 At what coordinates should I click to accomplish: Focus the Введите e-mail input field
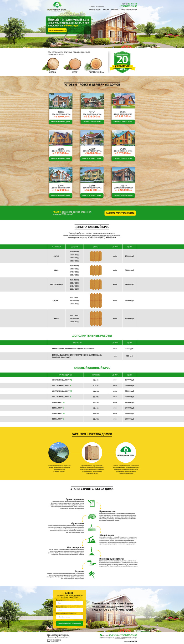[x=70, y=610]
